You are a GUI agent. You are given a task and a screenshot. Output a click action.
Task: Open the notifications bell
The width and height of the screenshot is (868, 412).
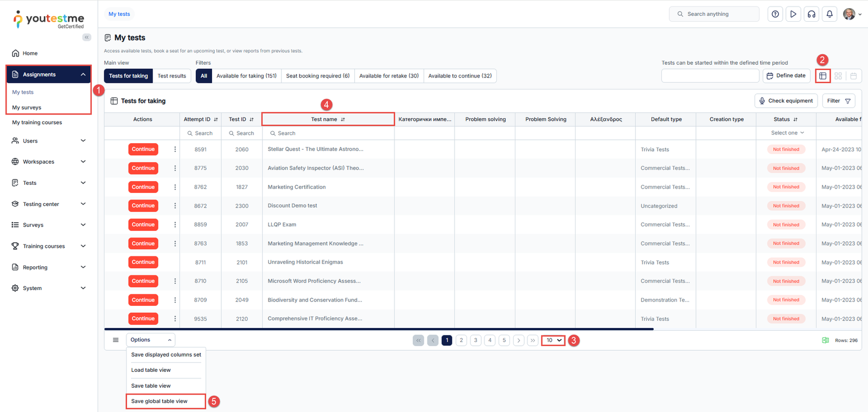(x=829, y=14)
